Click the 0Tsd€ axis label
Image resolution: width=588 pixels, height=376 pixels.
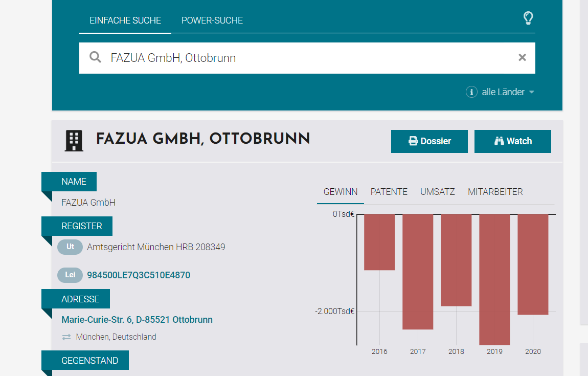tap(344, 214)
